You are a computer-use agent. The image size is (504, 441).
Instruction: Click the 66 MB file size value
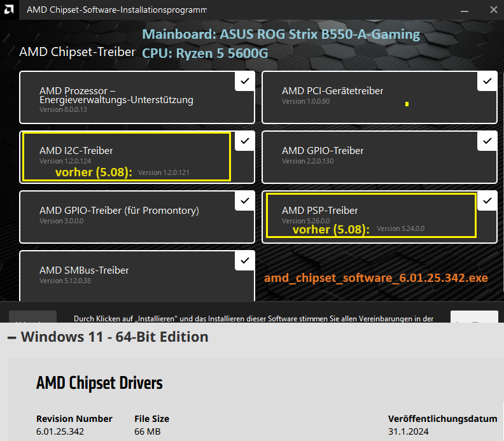tap(147, 431)
